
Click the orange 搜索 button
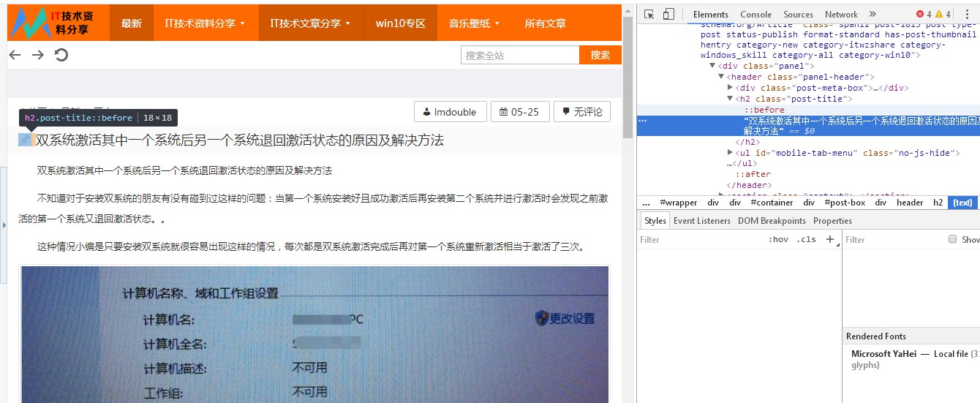coord(600,55)
